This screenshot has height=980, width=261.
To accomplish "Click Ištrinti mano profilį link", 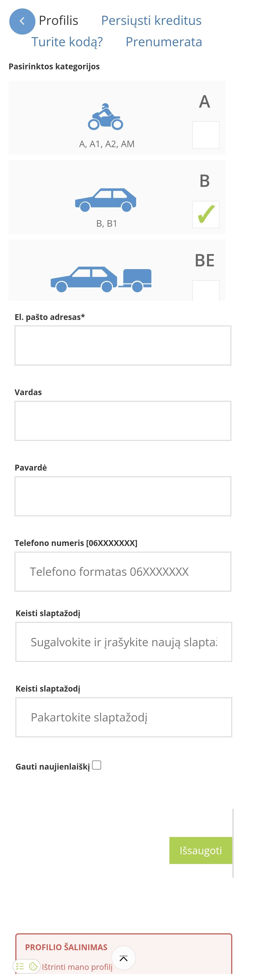I will point(77,967).
